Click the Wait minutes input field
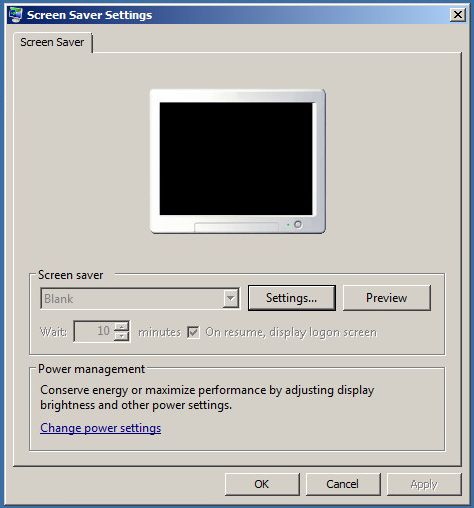 pyautogui.click(x=94, y=331)
